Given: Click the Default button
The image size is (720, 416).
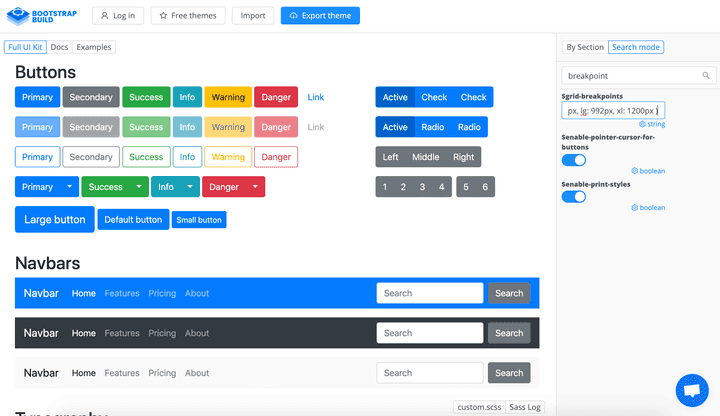Looking at the screenshot, I should 133,219.
